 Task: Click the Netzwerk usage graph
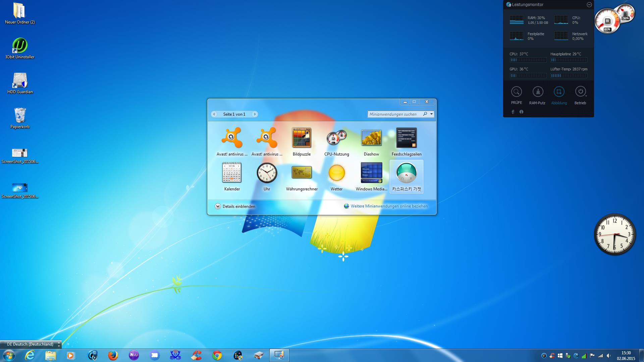tap(561, 36)
